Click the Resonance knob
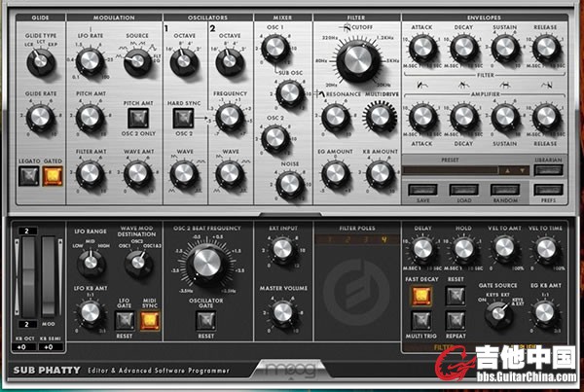The height and width of the screenshot is (392, 584). [336, 117]
